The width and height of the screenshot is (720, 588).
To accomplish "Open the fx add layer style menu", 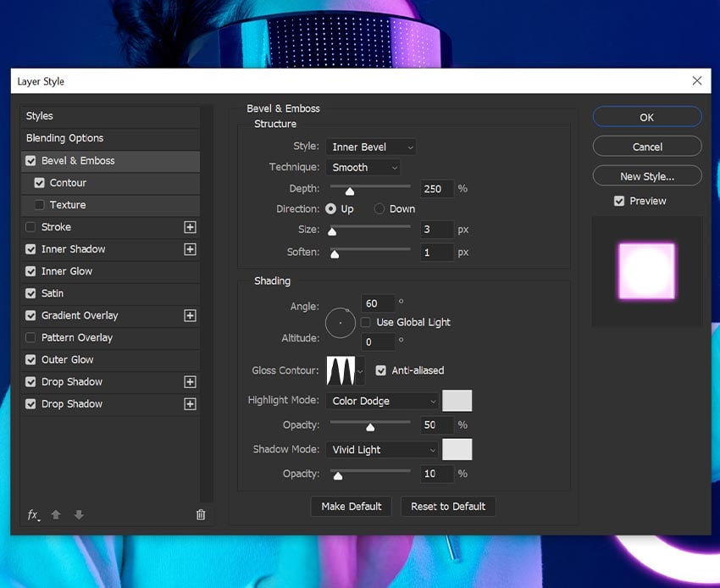I will [34, 515].
